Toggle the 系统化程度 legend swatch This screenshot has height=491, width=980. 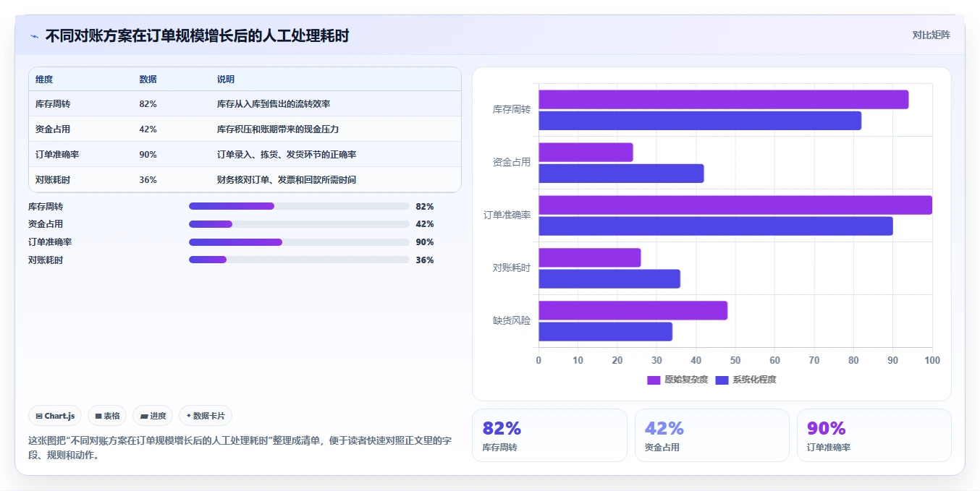(x=722, y=380)
